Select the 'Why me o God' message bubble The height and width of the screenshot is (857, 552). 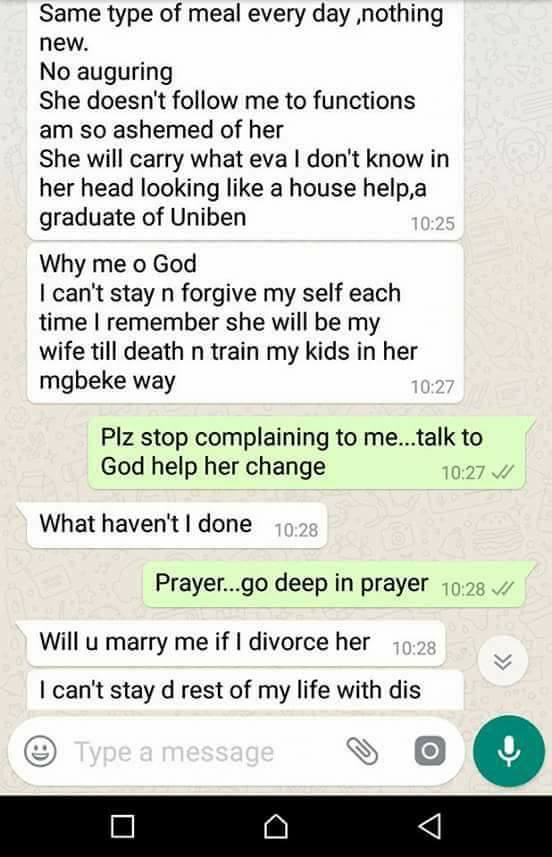[245, 323]
